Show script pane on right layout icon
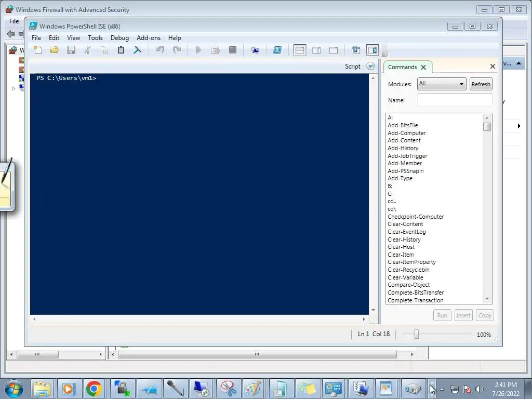The height and width of the screenshot is (399, 532). [316, 50]
